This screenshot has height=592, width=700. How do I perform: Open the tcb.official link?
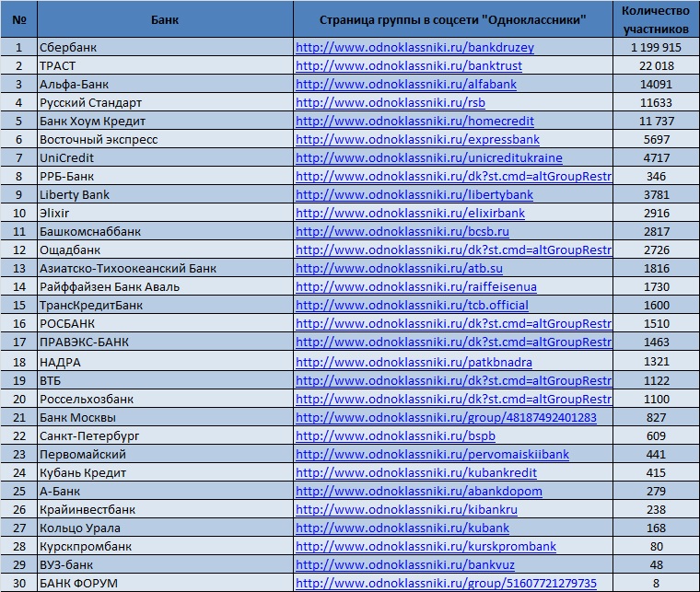click(412, 305)
